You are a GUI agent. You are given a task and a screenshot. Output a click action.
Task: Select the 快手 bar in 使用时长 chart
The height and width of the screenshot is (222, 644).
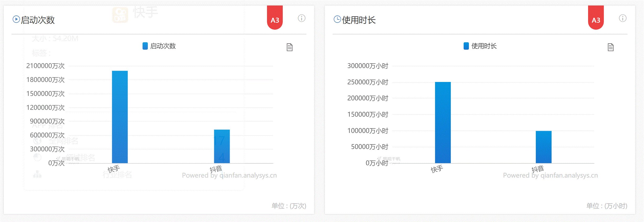443,122
